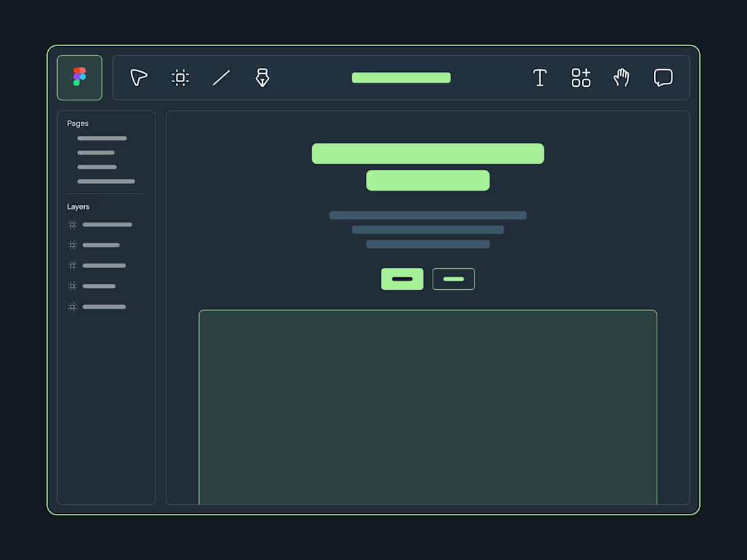Select the second page under Pages
The width and height of the screenshot is (747, 560).
(x=96, y=152)
